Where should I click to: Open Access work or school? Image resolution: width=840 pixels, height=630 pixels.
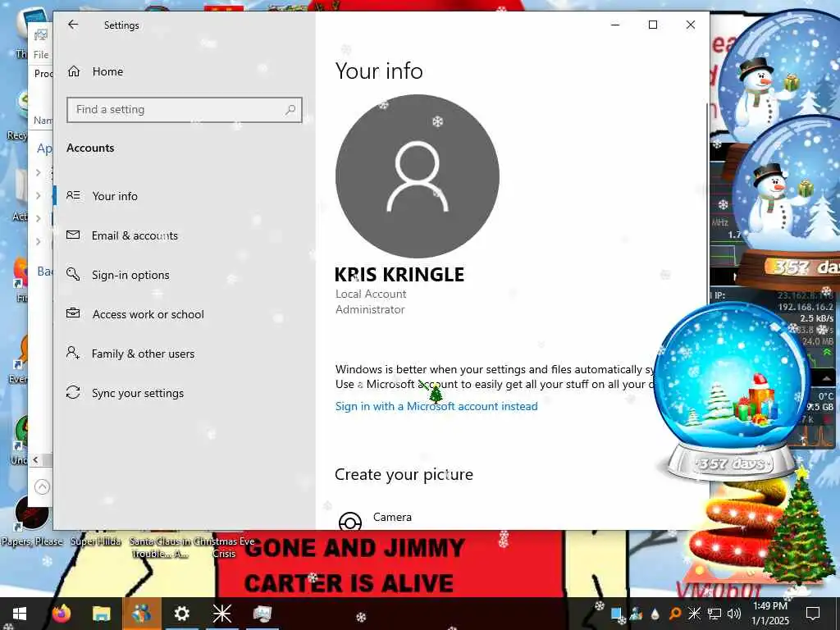pyautogui.click(x=148, y=314)
